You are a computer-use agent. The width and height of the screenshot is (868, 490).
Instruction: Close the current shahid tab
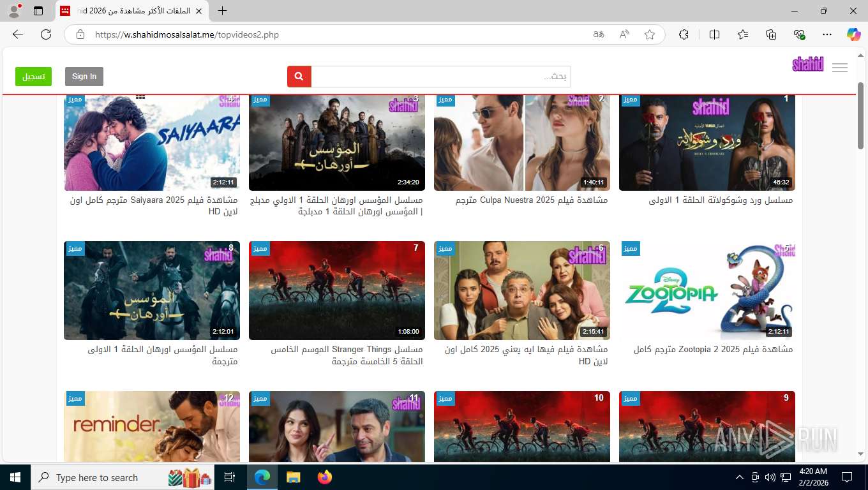pos(199,11)
